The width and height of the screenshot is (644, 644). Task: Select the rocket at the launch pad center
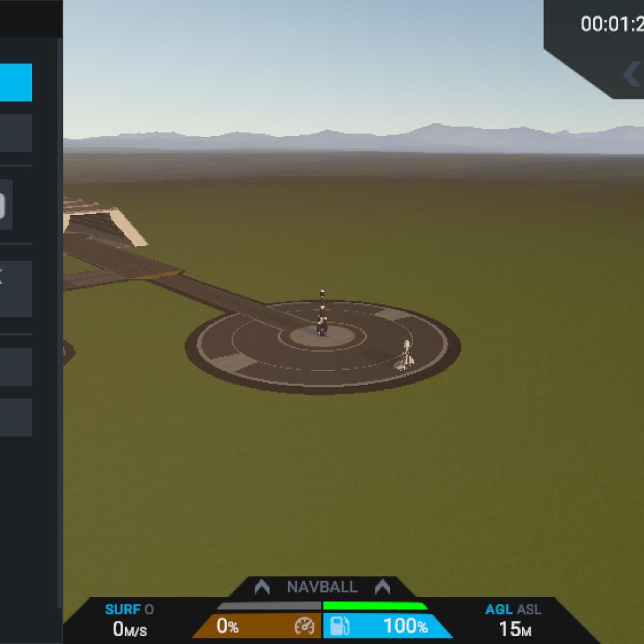[322, 313]
